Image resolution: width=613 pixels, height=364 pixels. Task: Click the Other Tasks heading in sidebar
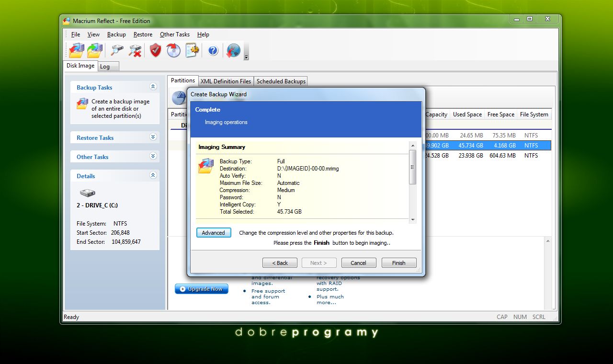coord(92,157)
